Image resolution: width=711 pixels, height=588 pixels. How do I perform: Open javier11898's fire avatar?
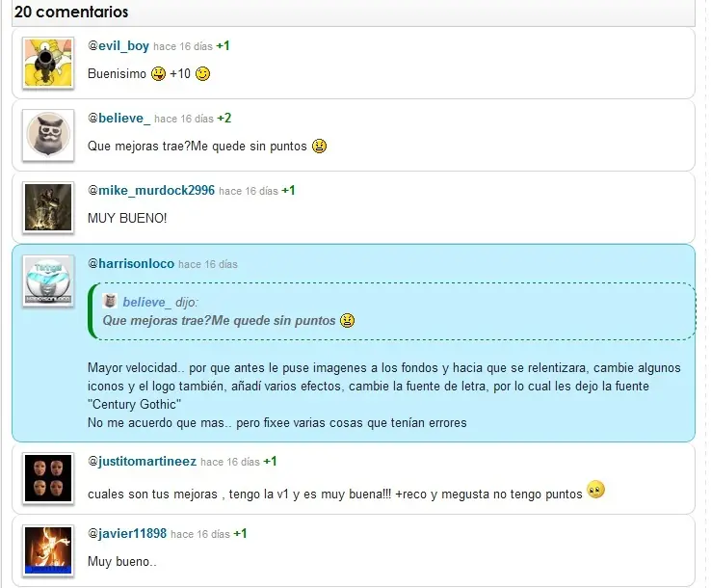point(48,550)
